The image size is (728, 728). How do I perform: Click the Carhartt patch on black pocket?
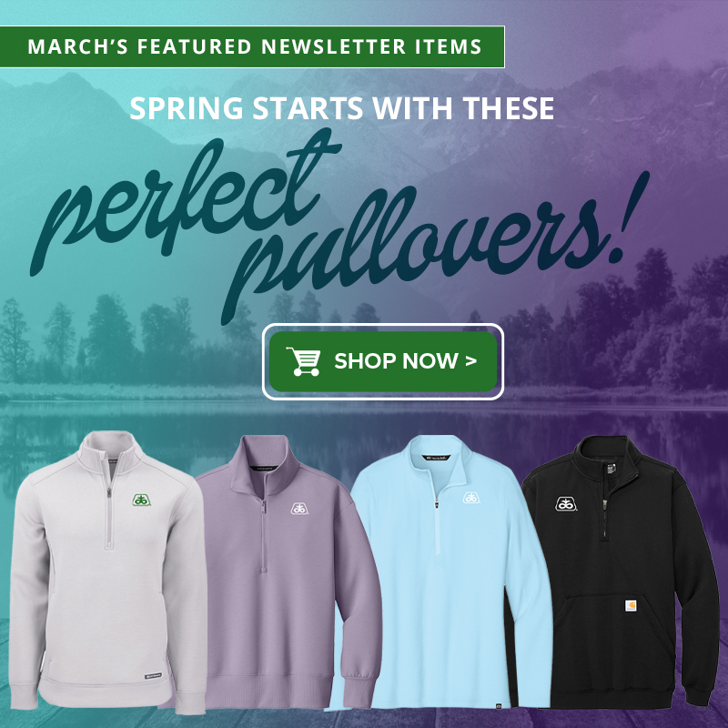point(631,606)
